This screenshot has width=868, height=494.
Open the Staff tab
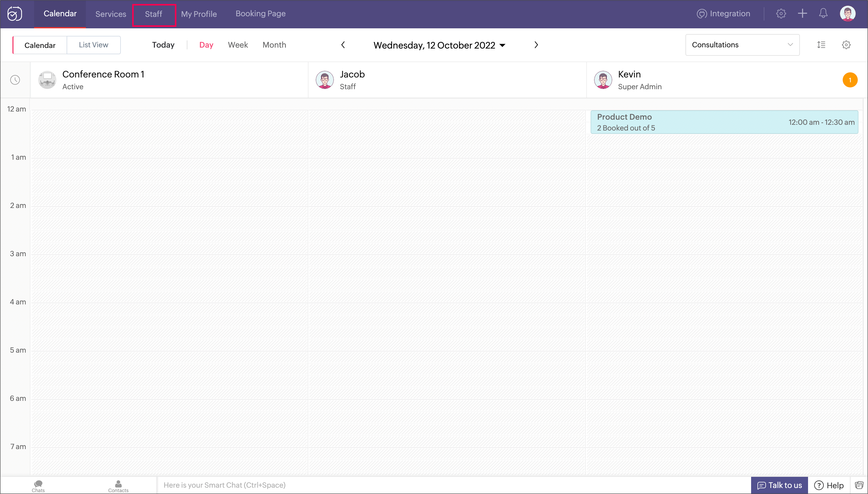[x=154, y=14]
